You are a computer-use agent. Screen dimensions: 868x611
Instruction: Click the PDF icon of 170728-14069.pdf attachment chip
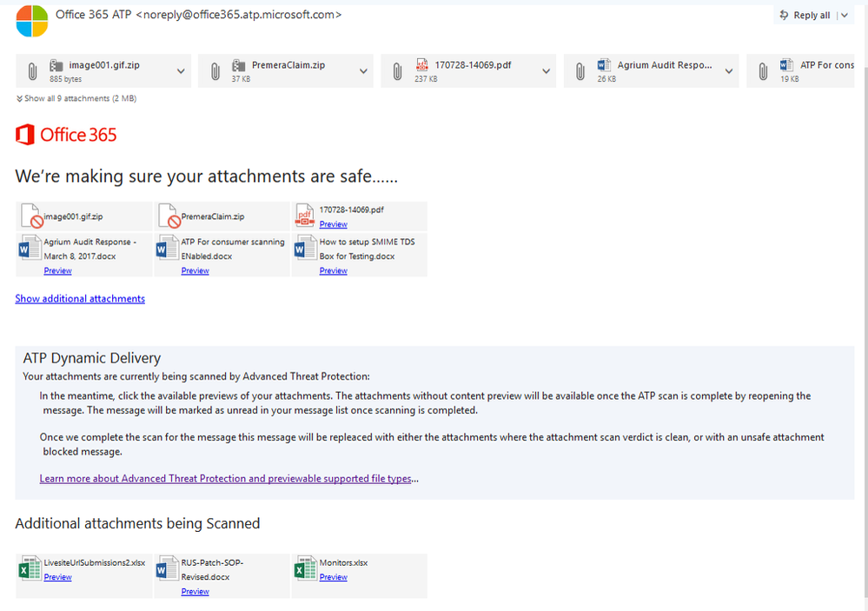click(x=421, y=65)
